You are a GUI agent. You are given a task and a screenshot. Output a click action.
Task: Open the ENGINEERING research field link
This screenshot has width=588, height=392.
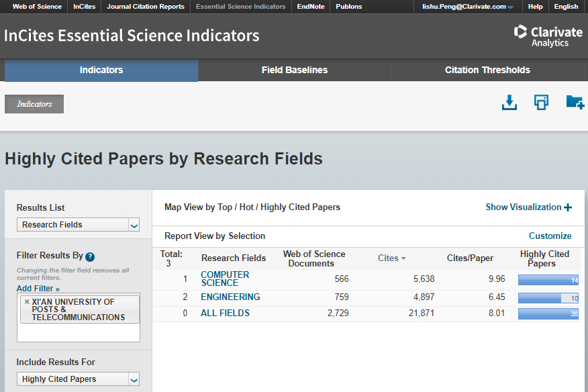pyautogui.click(x=230, y=297)
